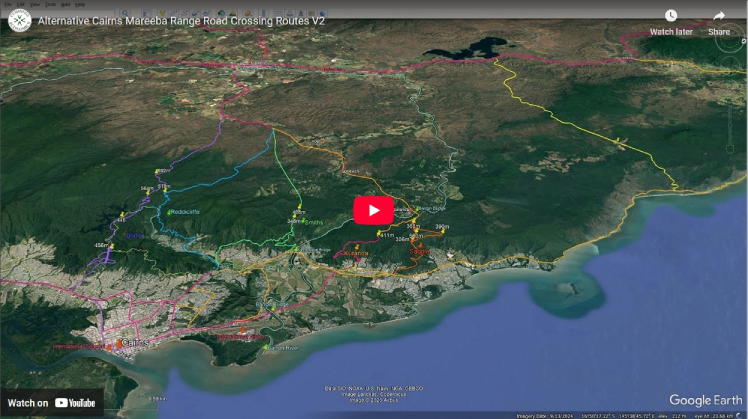The height and width of the screenshot is (419, 748).
Task: Click Watch on YouTube button
Action: [52, 402]
